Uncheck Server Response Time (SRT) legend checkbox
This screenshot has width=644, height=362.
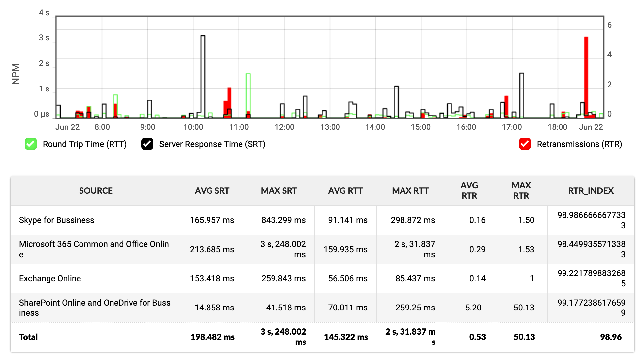(x=147, y=144)
